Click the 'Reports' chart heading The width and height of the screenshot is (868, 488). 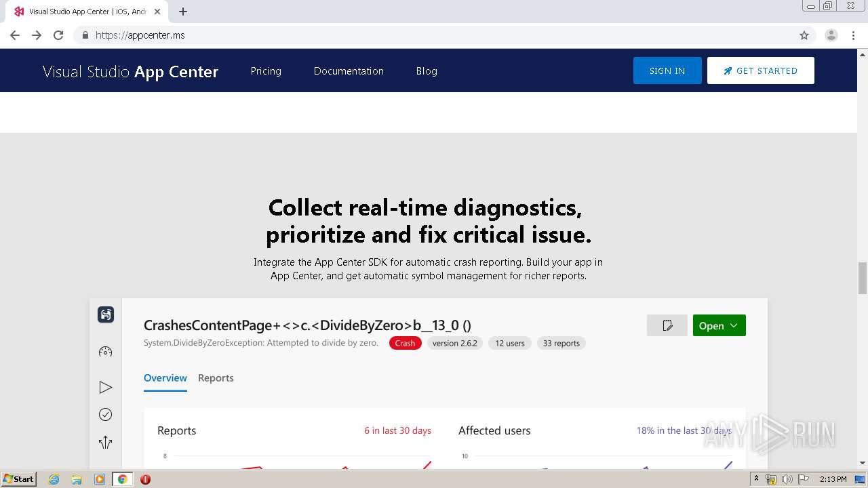[x=176, y=430]
